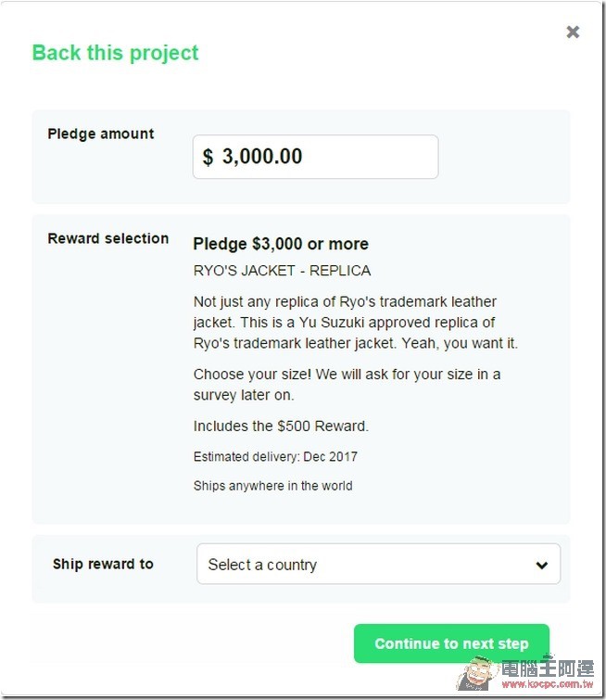This screenshot has height=700, width=606.
Task: Click the 電腦王阿達 watermark text logo
Action: click(x=548, y=668)
